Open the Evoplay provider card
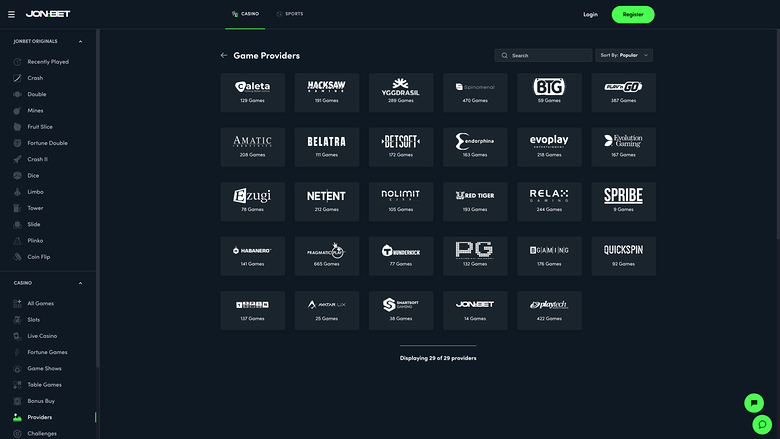Viewport: 780px width, 439px height. click(x=549, y=147)
